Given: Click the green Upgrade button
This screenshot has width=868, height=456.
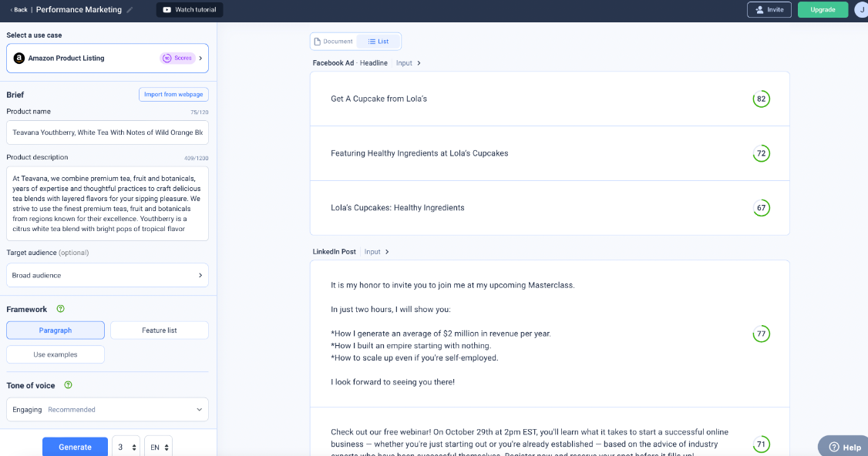Looking at the screenshot, I should [x=823, y=10].
